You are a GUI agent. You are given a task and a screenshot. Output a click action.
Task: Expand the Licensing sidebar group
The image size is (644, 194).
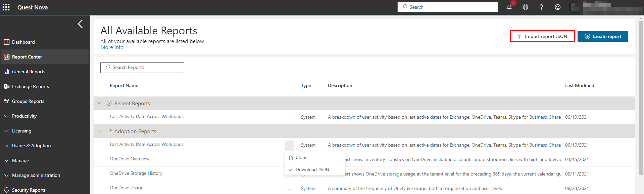tap(21, 131)
